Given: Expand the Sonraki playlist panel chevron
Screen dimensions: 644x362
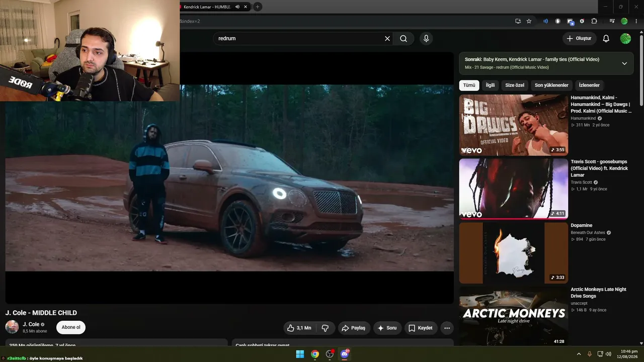Looking at the screenshot, I should [624, 63].
